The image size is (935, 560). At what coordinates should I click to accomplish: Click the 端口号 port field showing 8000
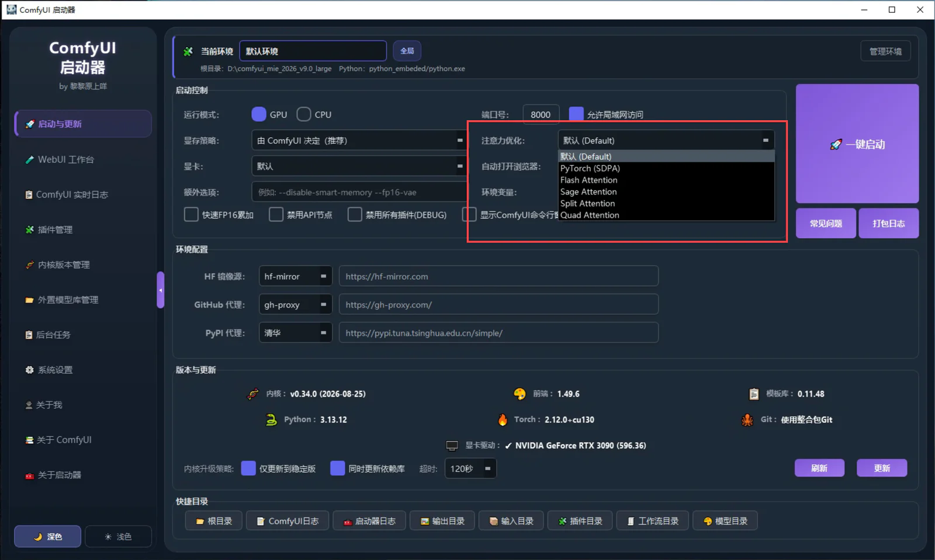[541, 114]
